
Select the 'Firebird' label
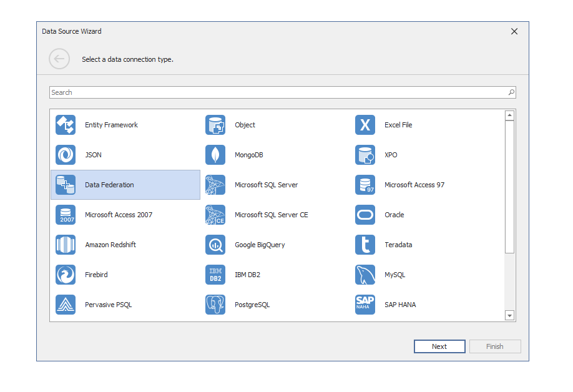96,275
